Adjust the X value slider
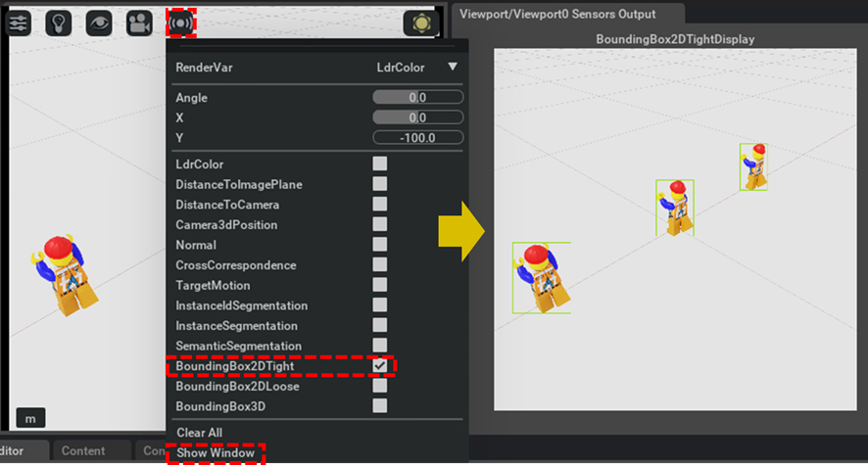The width and height of the screenshot is (868, 465). (x=418, y=117)
